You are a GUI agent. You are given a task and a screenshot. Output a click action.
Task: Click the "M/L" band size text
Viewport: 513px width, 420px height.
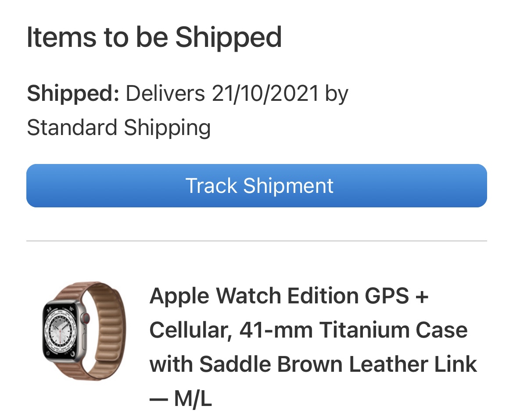[193, 399]
